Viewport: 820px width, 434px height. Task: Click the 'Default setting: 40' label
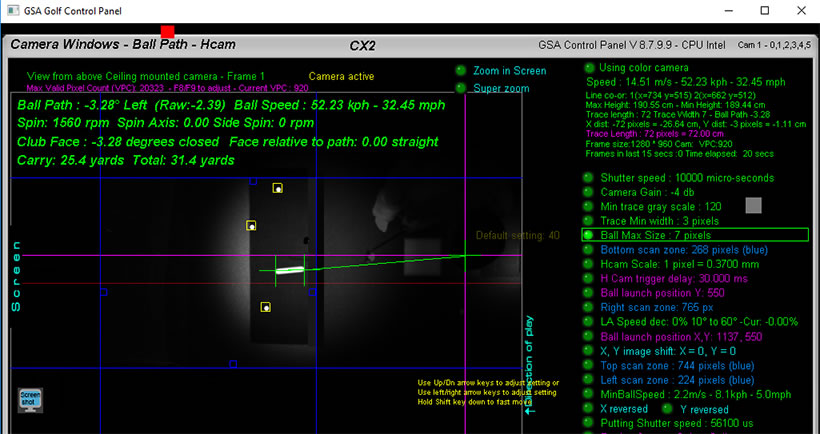pos(518,236)
